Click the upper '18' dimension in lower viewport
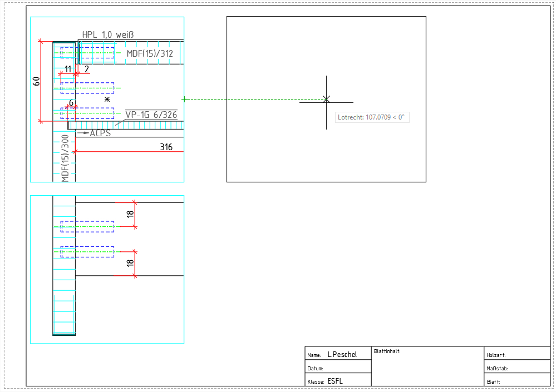The image size is (556, 392). (x=130, y=215)
